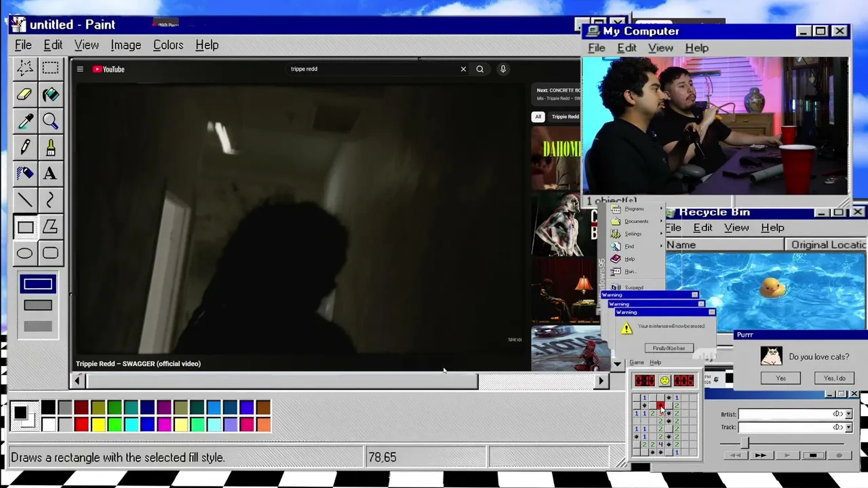
Task: Choose the outline with fill style option
Action: pyautogui.click(x=38, y=306)
